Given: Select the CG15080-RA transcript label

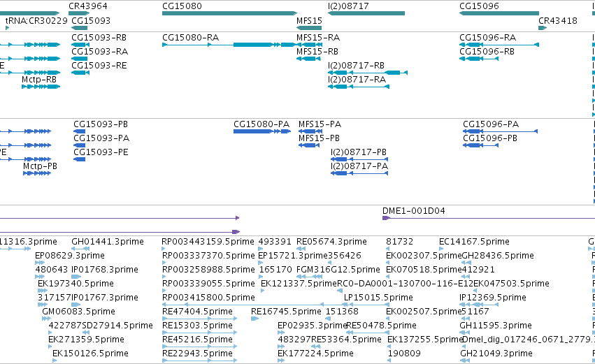Looking at the screenshot, I should pyautogui.click(x=190, y=38).
